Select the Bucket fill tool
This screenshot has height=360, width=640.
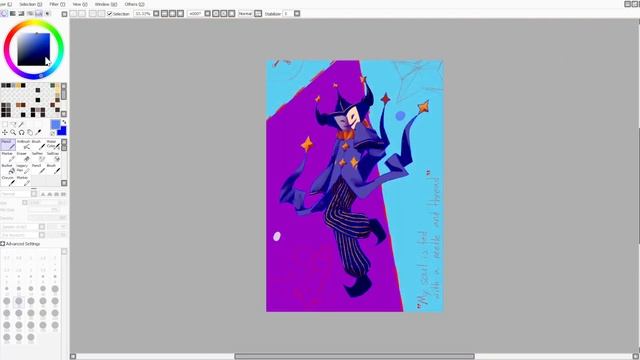point(8,169)
